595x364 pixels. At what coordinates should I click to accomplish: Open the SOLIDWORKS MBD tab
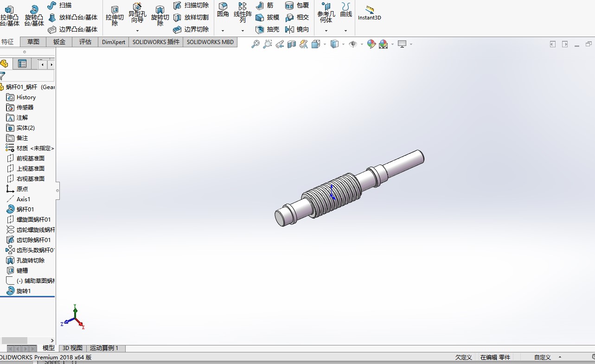(x=210, y=42)
